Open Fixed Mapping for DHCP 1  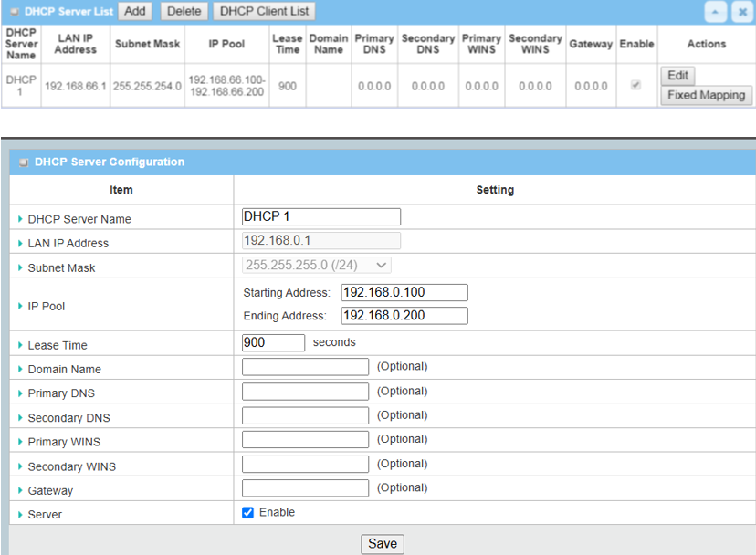point(704,95)
